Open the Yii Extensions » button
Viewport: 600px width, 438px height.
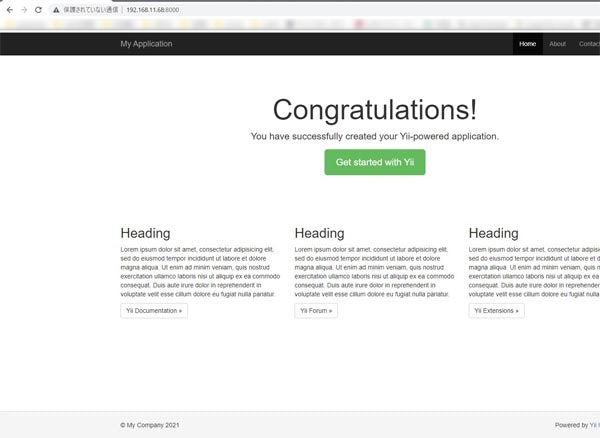(x=496, y=311)
